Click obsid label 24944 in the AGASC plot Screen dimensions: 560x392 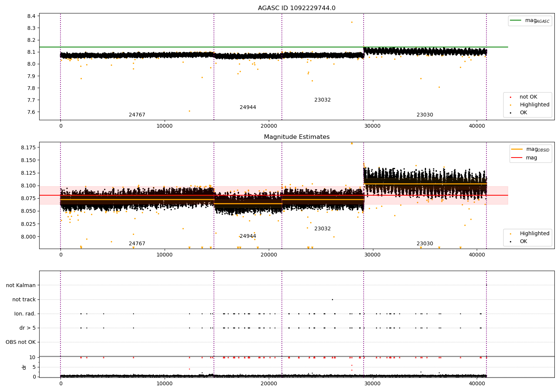click(248, 108)
